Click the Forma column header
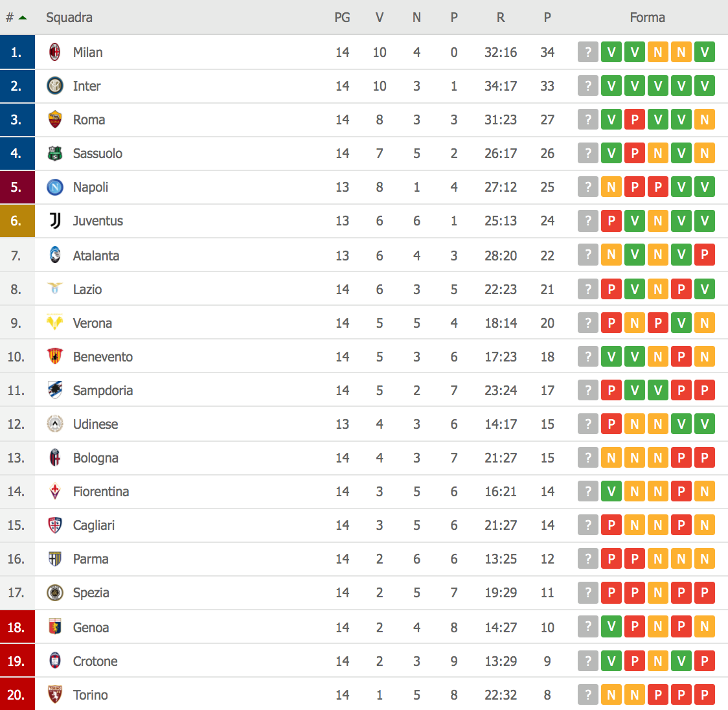Viewport: 728px width, 710px height. 647,17
